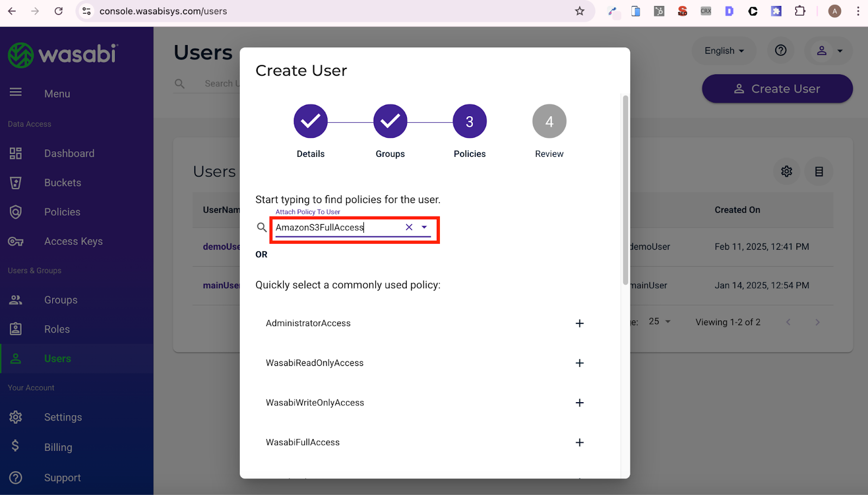Go to previous page of users
This screenshot has width=868, height=495.
tap(788, 322)
